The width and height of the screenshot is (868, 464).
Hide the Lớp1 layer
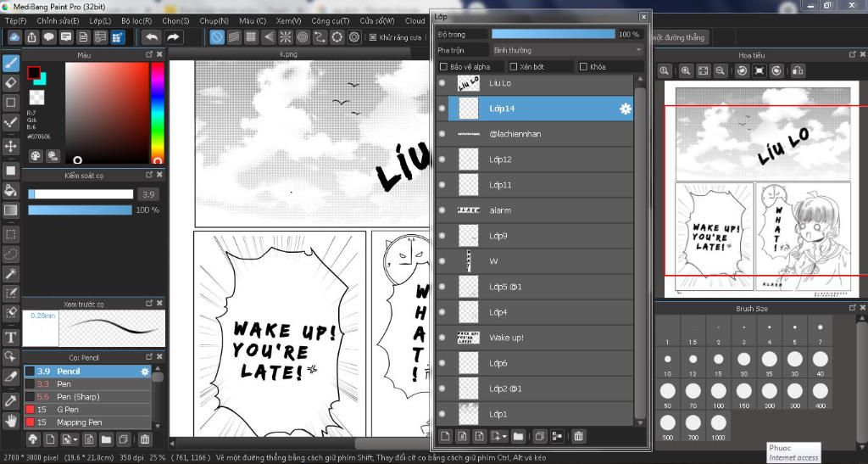442,414
